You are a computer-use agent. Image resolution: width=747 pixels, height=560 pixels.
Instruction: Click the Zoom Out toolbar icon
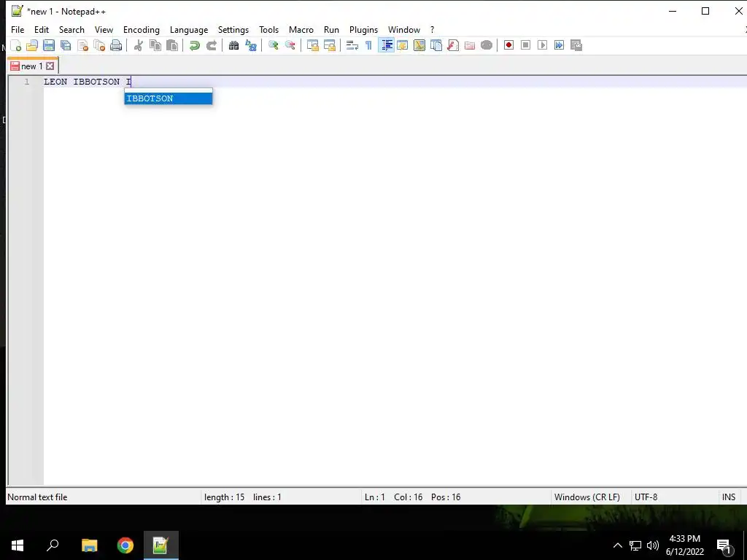click(x=290, y=46)
